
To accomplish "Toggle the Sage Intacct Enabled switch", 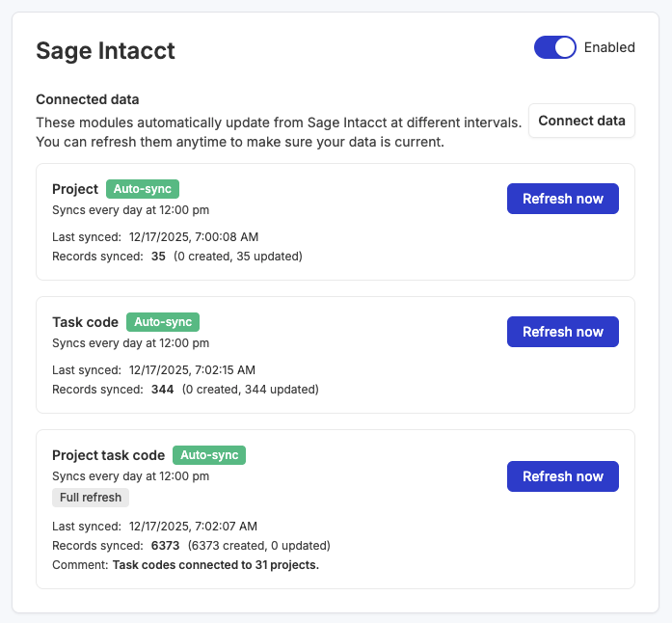I will 554,47.
